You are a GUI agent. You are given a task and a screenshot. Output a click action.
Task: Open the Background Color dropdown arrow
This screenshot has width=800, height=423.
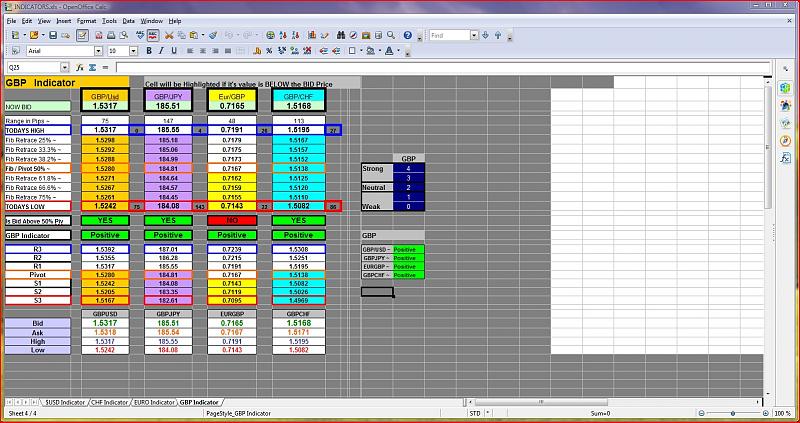[x=380, y=51]
